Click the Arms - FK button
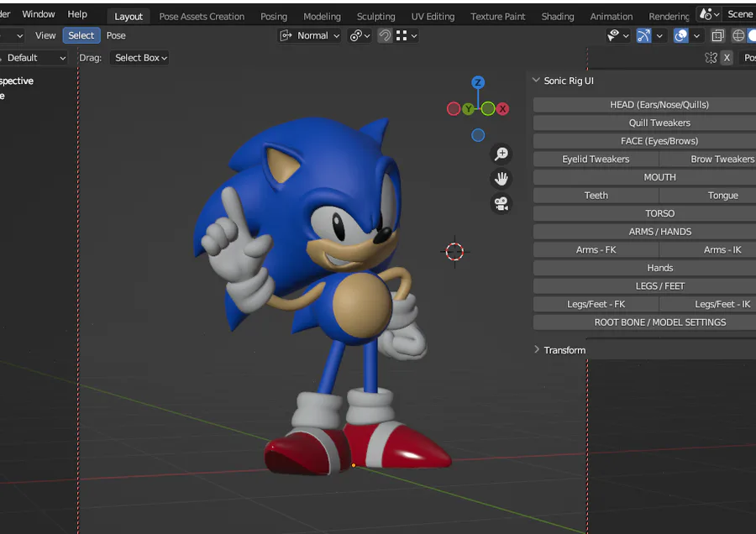The image size is (756, 534). click(x=596, y=249)
